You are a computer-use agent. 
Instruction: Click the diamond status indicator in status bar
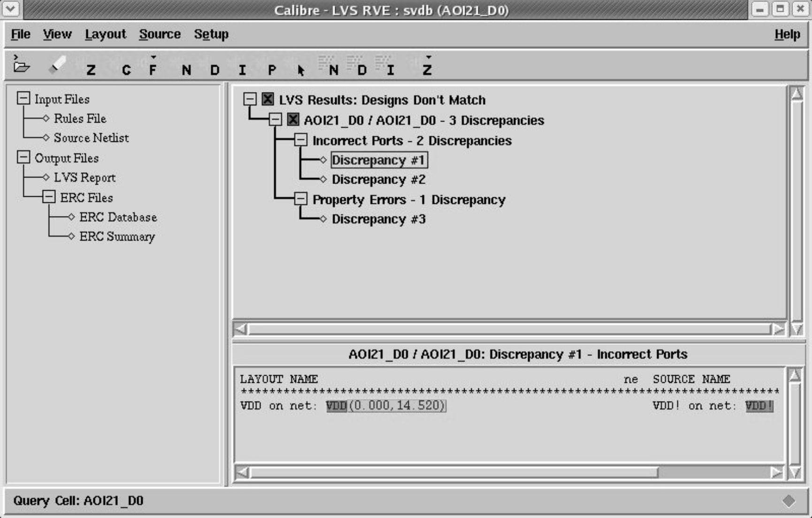[789, 501]
